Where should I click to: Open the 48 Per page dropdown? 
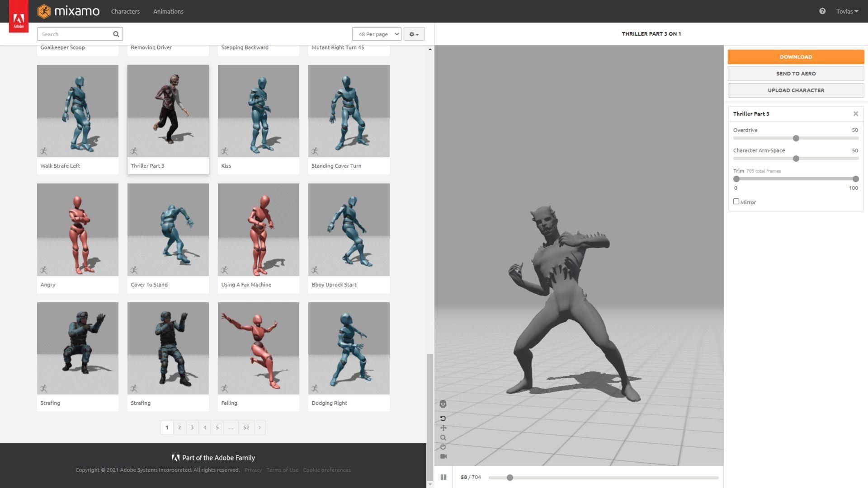tap(377, 34)
